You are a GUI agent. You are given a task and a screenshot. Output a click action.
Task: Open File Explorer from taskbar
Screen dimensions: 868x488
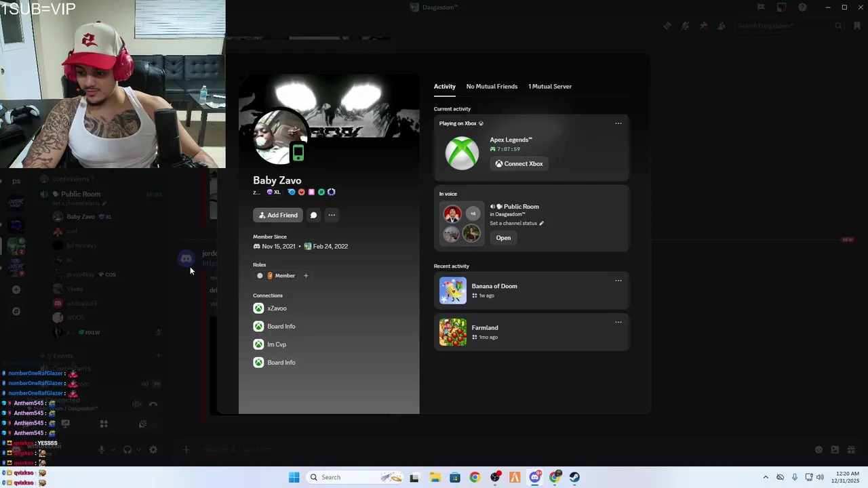[435, 477]
